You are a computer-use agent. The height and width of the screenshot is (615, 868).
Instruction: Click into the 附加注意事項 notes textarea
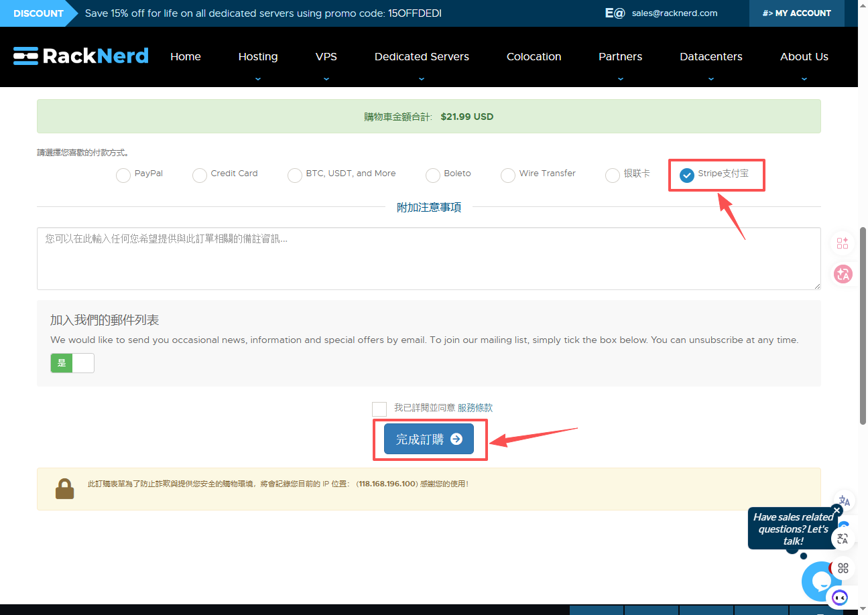coord(429,259)
